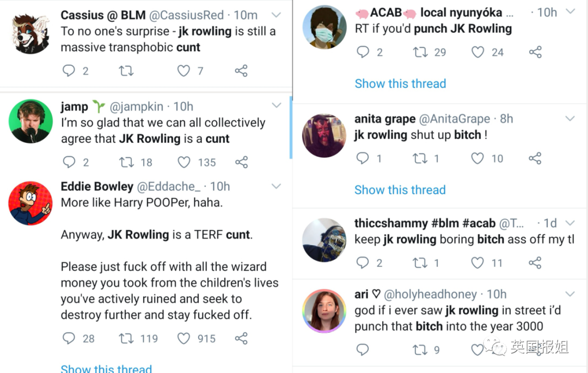Screen dimensions: 588x373
Task: Open the more-menu chevron on anita grape's tweet
Action: (x=570, y=119)
